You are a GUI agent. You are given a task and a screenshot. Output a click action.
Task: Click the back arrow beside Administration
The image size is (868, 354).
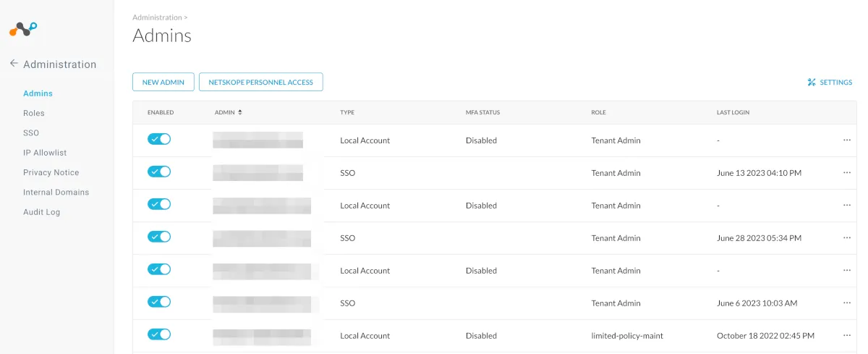point(14,64)
